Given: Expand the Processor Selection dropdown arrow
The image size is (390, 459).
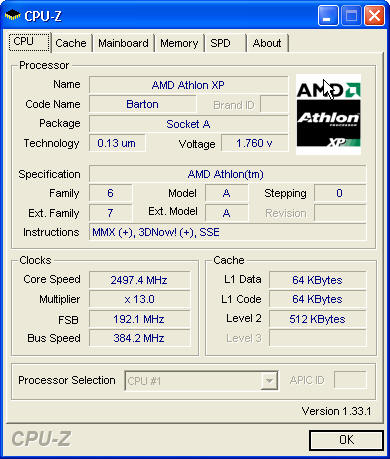Looking at the screenshot, I should pyautogui.click(x=269, y=381).
